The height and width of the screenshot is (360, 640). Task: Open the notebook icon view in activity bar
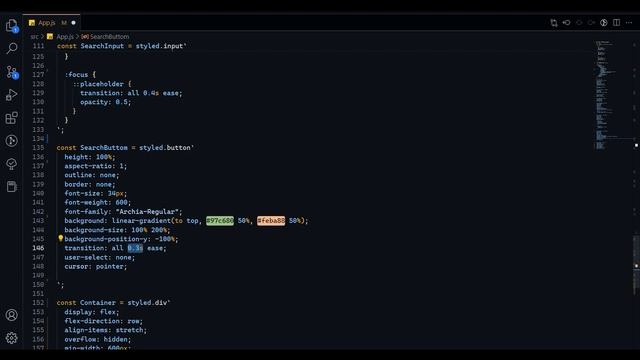point(11,187)
